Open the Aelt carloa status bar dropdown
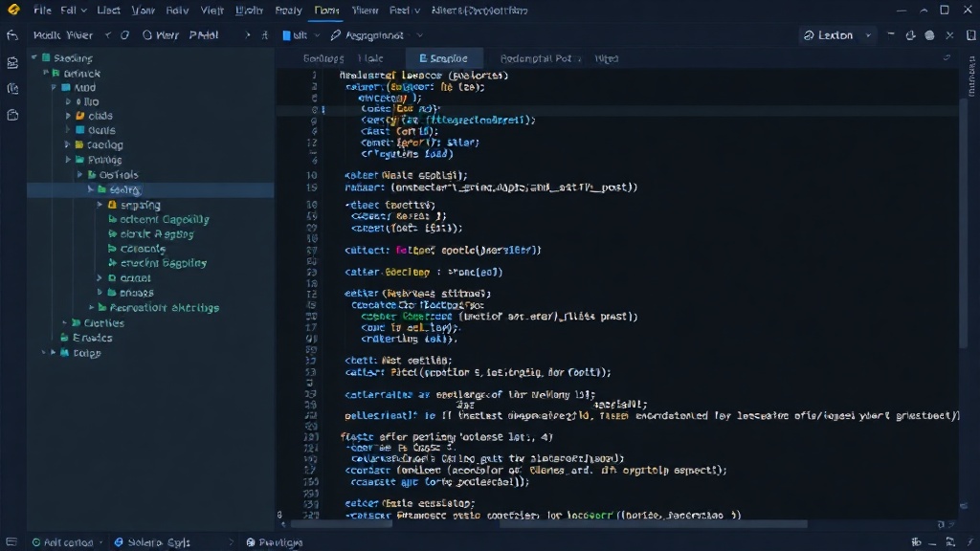Viewport: 980px width, 551px height. 100,542
